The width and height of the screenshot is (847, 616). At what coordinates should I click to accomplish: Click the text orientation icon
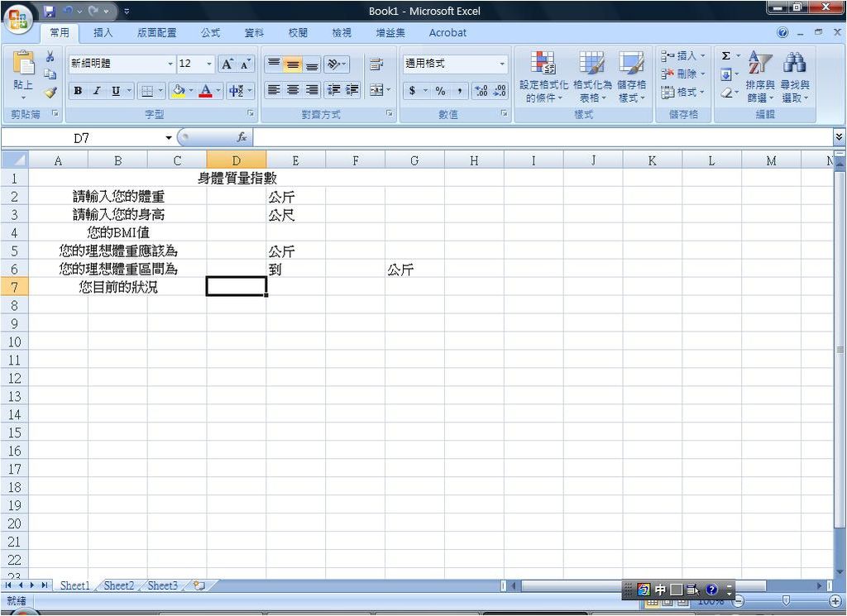click(x=336, y=64)
